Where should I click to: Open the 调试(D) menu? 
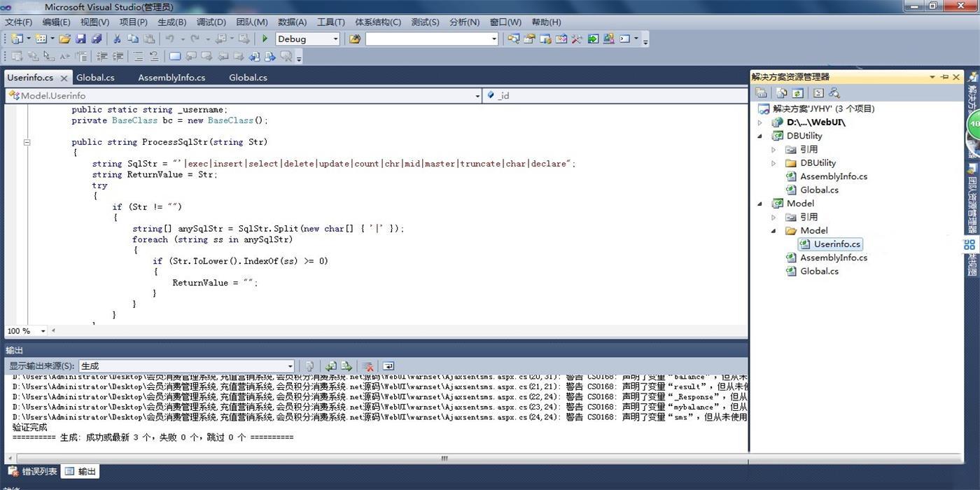click(211, 22)
